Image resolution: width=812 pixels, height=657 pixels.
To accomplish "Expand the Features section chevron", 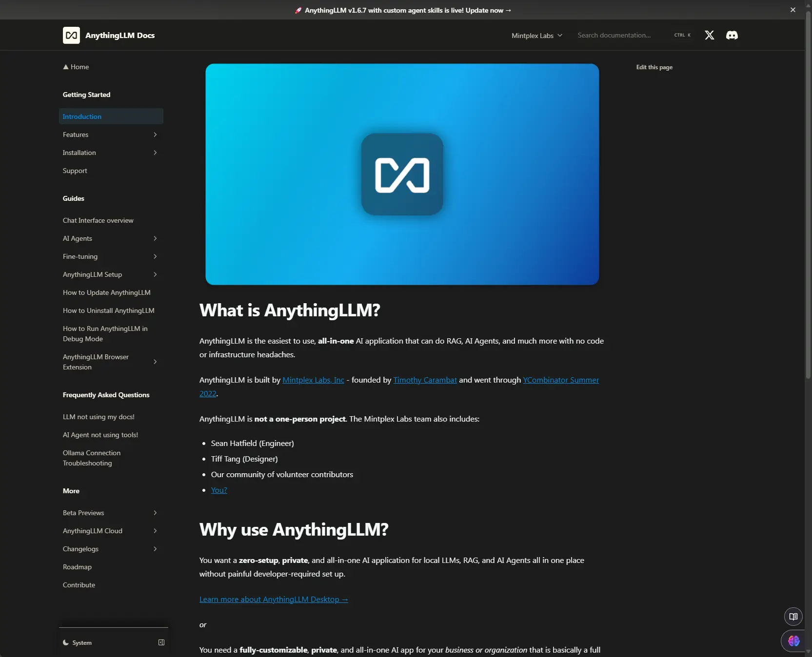I will click(x=155, y=135).
